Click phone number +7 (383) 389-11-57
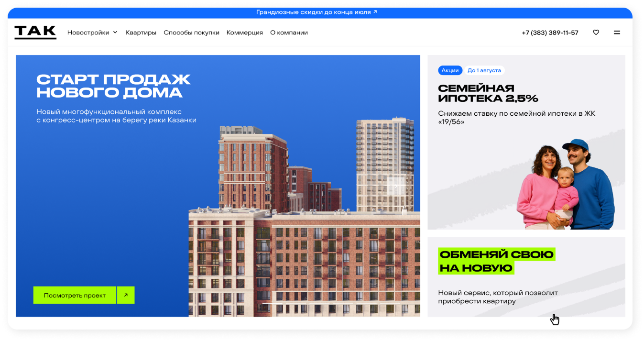The height and width of the screenshot is (341, 644). click(550, 33)
